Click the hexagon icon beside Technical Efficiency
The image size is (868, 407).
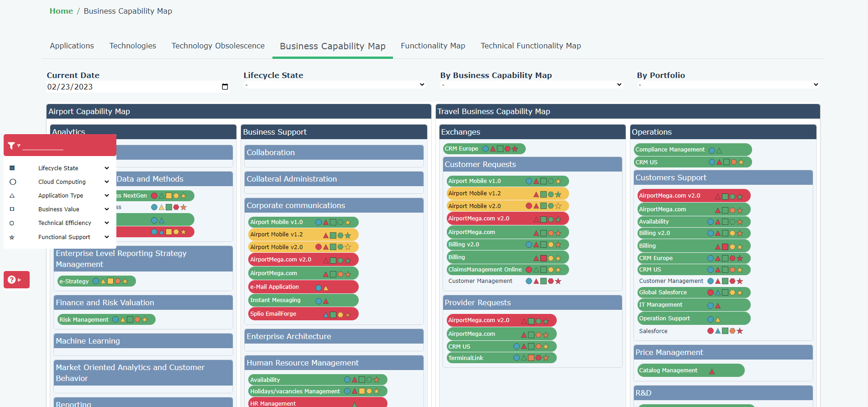[12, 223]
